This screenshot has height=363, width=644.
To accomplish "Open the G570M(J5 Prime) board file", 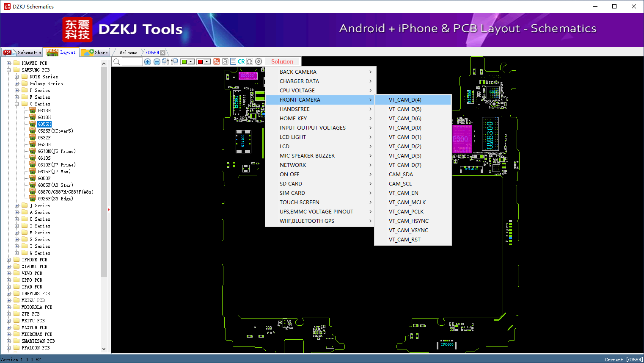I will pos(57,151).
